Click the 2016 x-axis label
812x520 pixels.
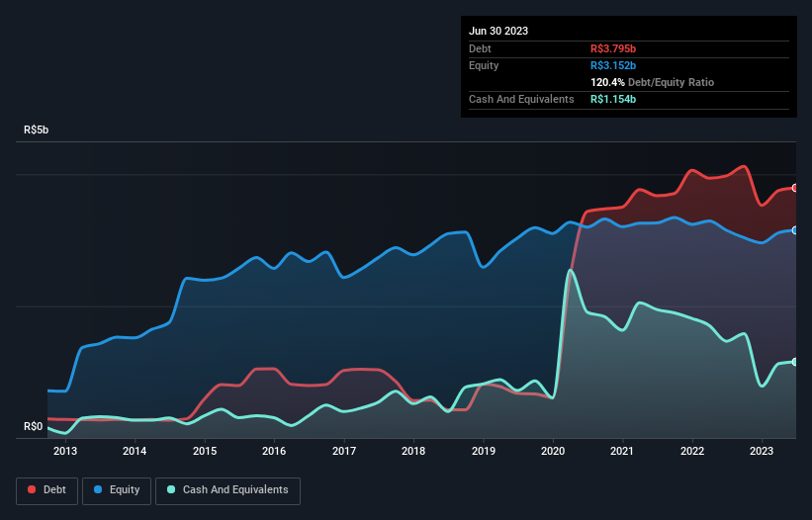[x=274, y=452]
